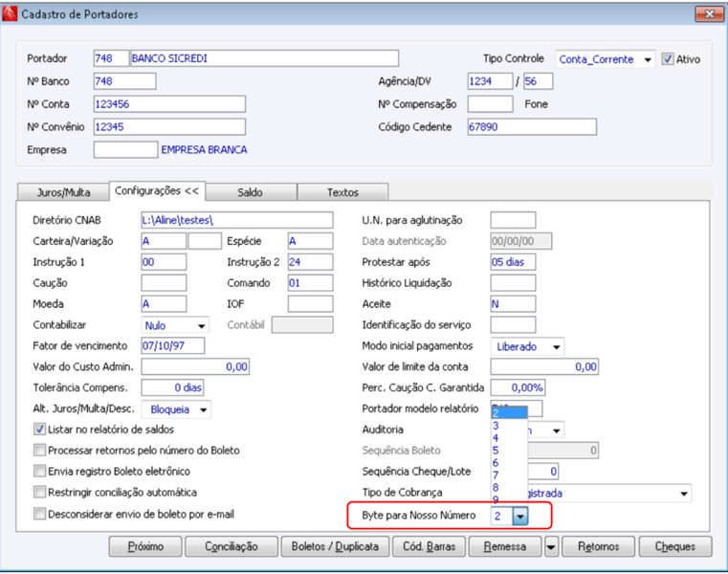Screen dimensions: 728x574
Task: Click the Protestar após field 05 dias
Action: coord(513,262)
